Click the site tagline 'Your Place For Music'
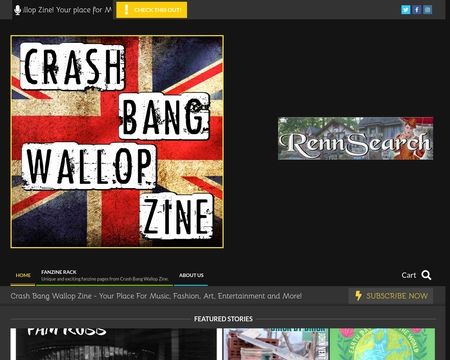This screenshot has height=360, width=450. coord(156,296)
